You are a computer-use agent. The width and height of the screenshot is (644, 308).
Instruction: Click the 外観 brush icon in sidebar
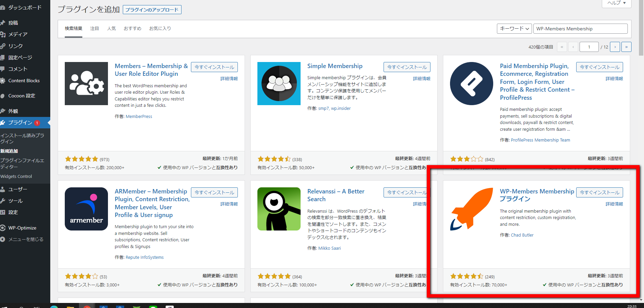(x=2, y=111)
